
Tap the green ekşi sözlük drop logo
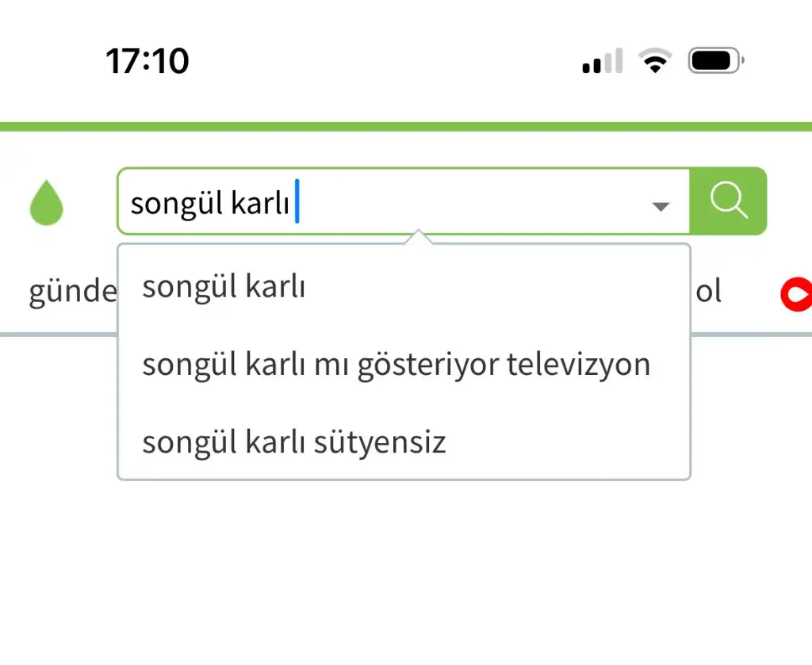(x=47, y=202)
